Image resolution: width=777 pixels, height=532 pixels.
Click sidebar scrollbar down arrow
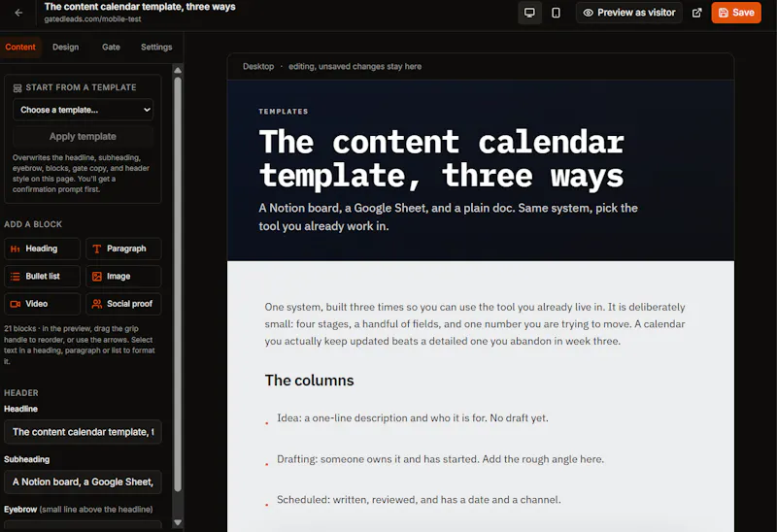tap(178, 522)
